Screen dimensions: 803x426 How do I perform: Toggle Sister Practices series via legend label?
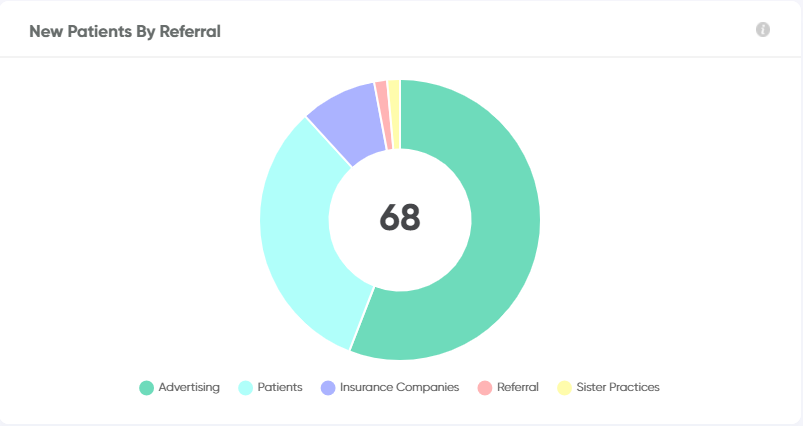click(x=618, y=387)
